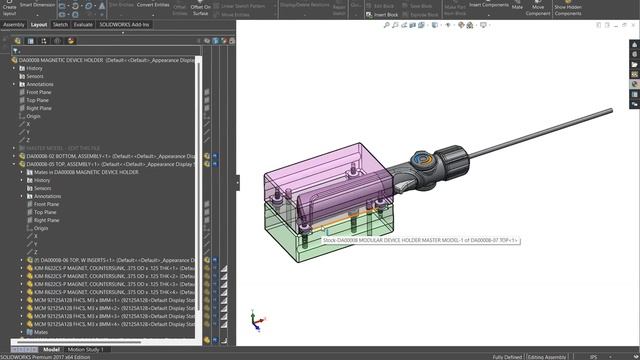Viewport: 640px width, 360px height.
Task: Click the Move Component tool
Action: coord(538,8)
